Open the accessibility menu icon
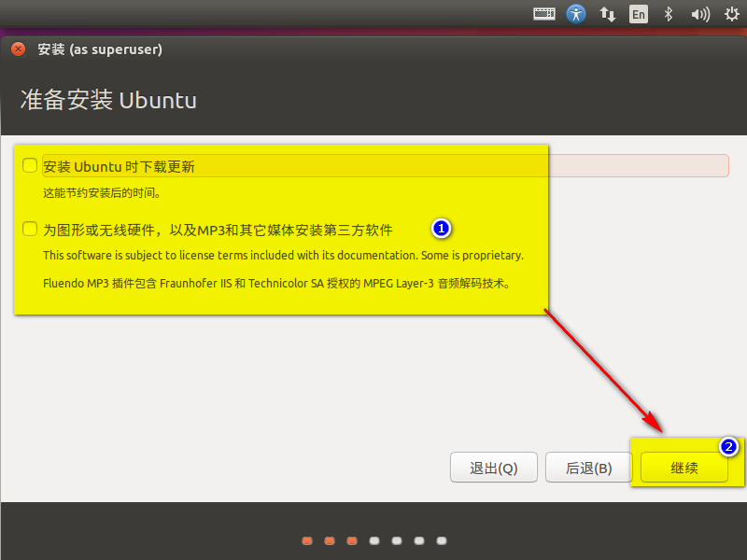The width and height of the screenshot is (747, 560). tap(575, 14)
